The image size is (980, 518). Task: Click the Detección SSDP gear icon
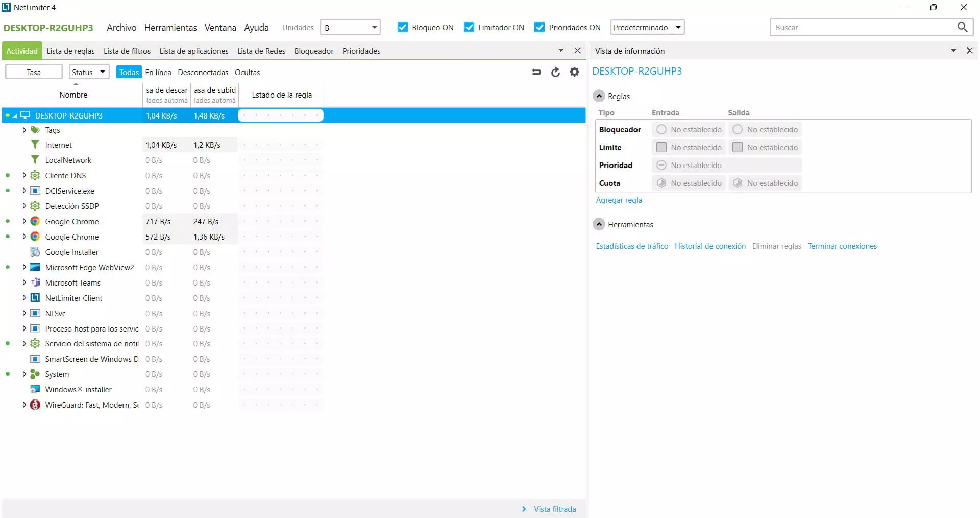(x=35, y=206)
